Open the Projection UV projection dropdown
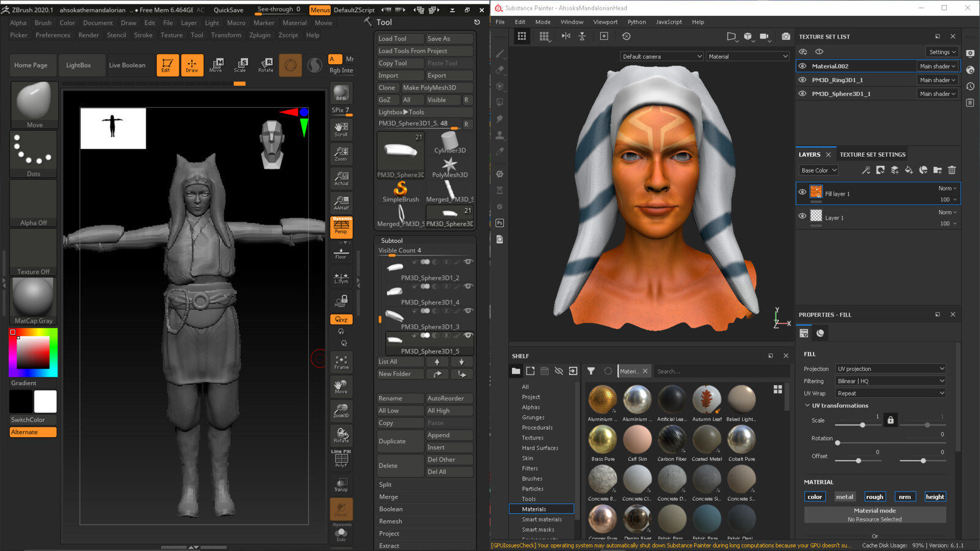The image size is (980, 551). [891, 369]
